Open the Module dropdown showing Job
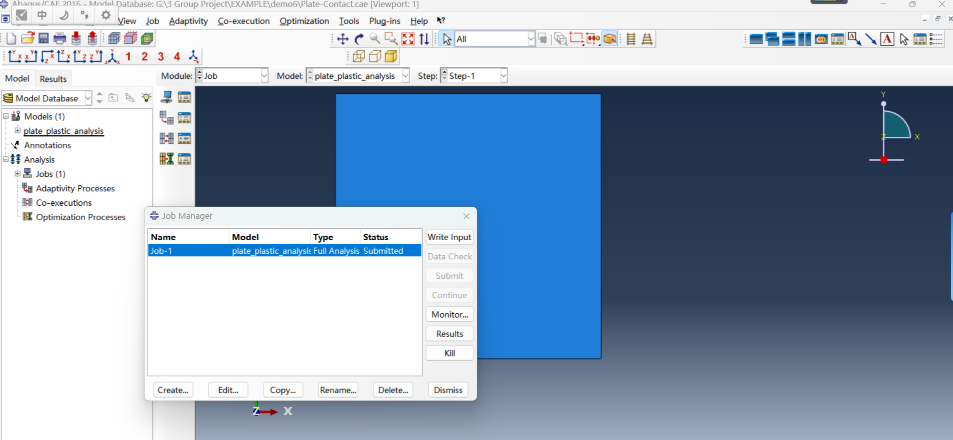The image size is (953, 440). point(232,76)
